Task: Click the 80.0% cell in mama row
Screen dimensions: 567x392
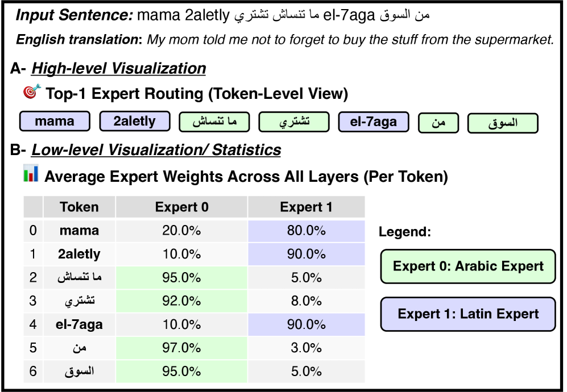Action: click(x=306, y=231)
